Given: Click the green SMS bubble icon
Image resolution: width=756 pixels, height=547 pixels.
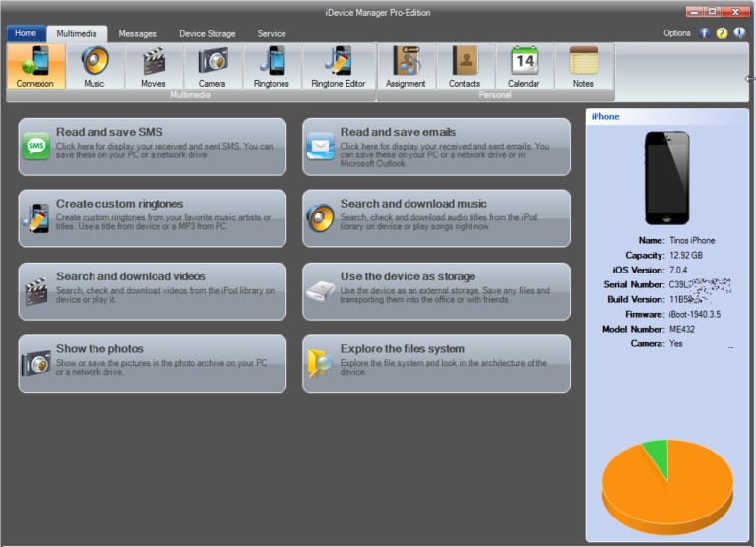Looking at the screenshot, I should [36, 146].
